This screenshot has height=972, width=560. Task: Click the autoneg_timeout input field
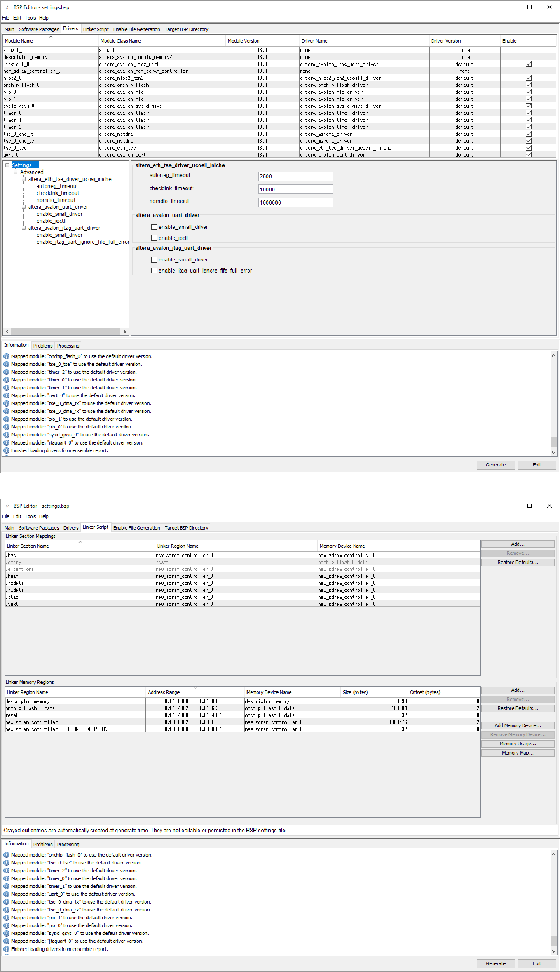(295, 177)
